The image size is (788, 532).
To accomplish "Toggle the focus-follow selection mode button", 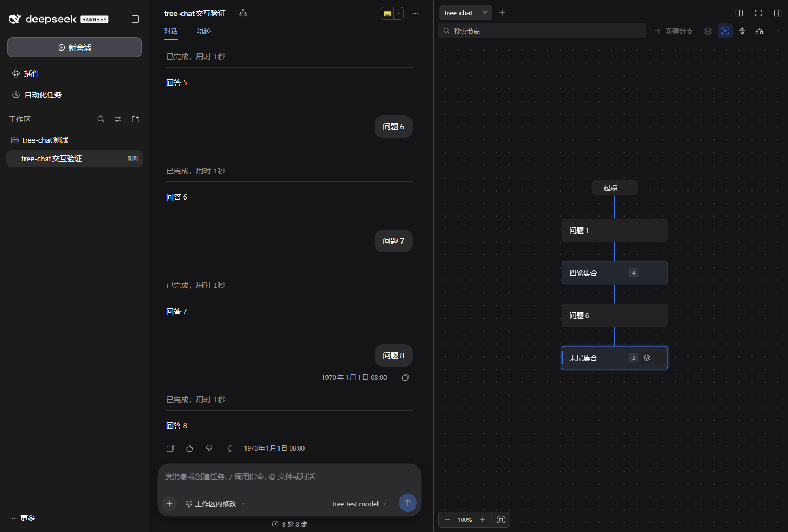I will tap(725, 31).
